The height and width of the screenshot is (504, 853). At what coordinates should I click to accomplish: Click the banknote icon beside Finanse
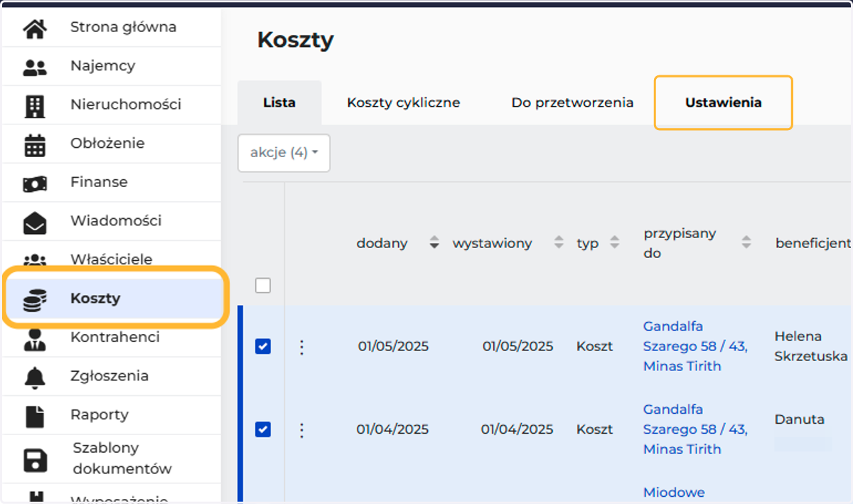click(x=35, y=184)
